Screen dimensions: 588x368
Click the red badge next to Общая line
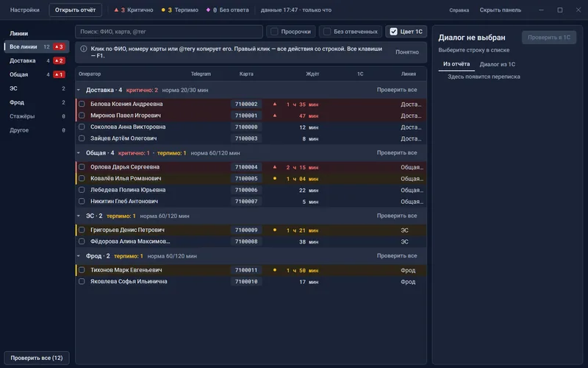tap(59, 74)
